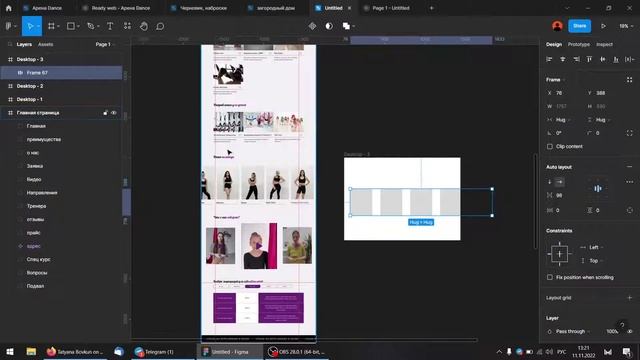Switch to the Prototype tab

pos(578,44)
